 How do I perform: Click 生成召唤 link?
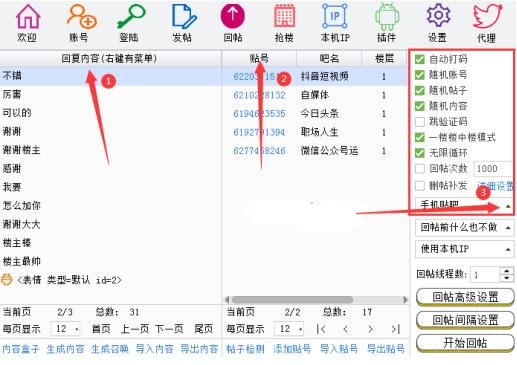[110, 349]
